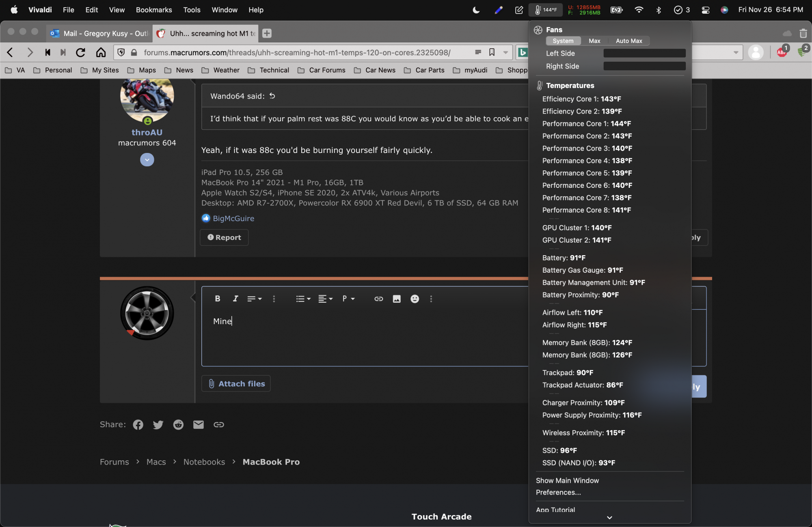Reload the page in Vivaldi
812x527 pixels.
(80, 52)
